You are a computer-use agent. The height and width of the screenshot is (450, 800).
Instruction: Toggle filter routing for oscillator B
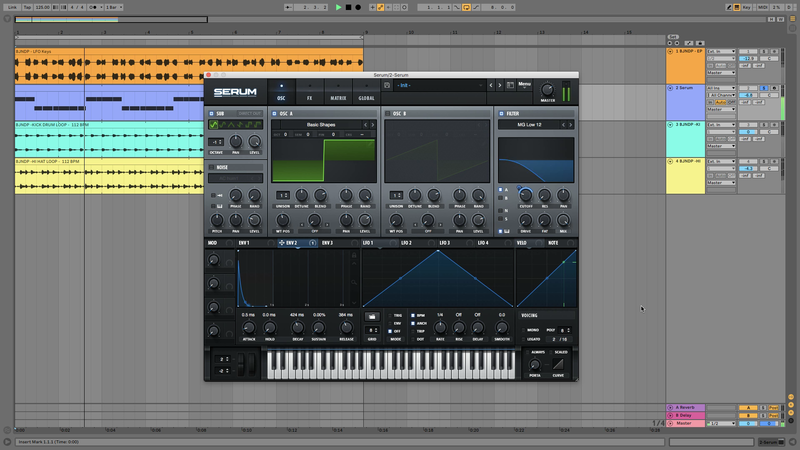501,198
